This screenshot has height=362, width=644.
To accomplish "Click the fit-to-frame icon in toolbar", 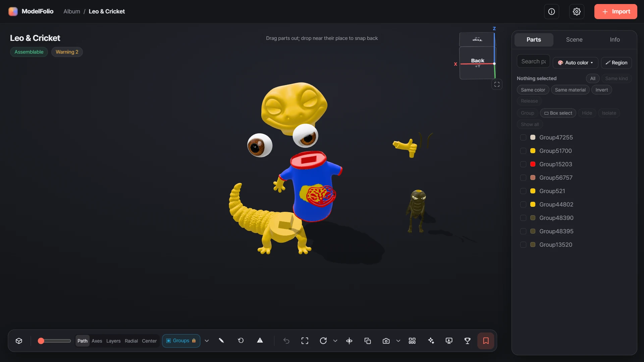I will coord(305,341).
